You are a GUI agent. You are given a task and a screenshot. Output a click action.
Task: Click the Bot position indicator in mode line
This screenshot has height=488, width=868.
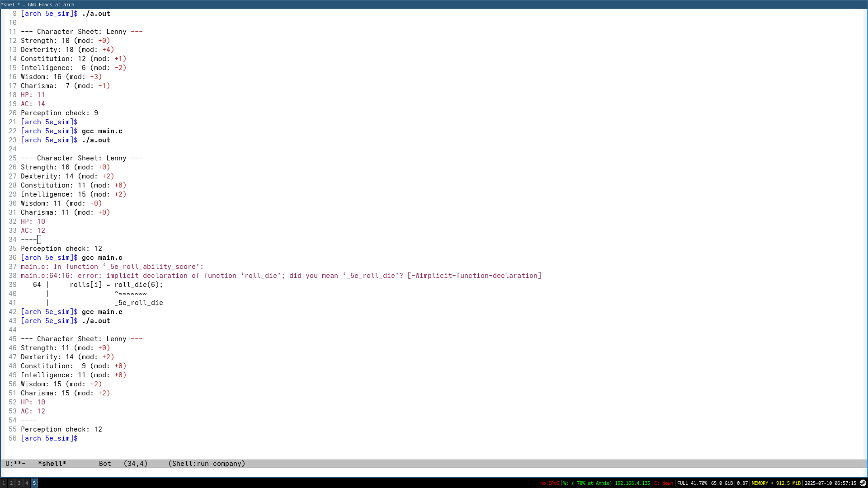pos(105,464)
